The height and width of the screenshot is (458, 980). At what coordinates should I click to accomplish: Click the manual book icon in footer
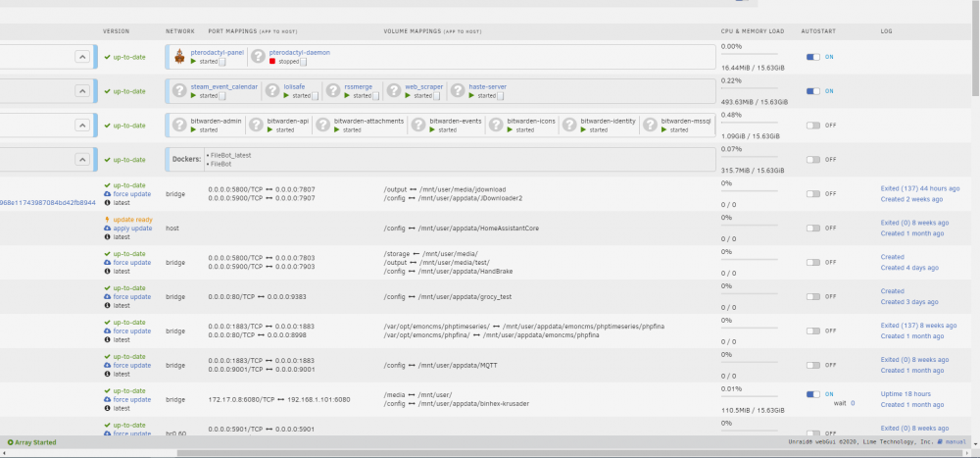(940, 441)
